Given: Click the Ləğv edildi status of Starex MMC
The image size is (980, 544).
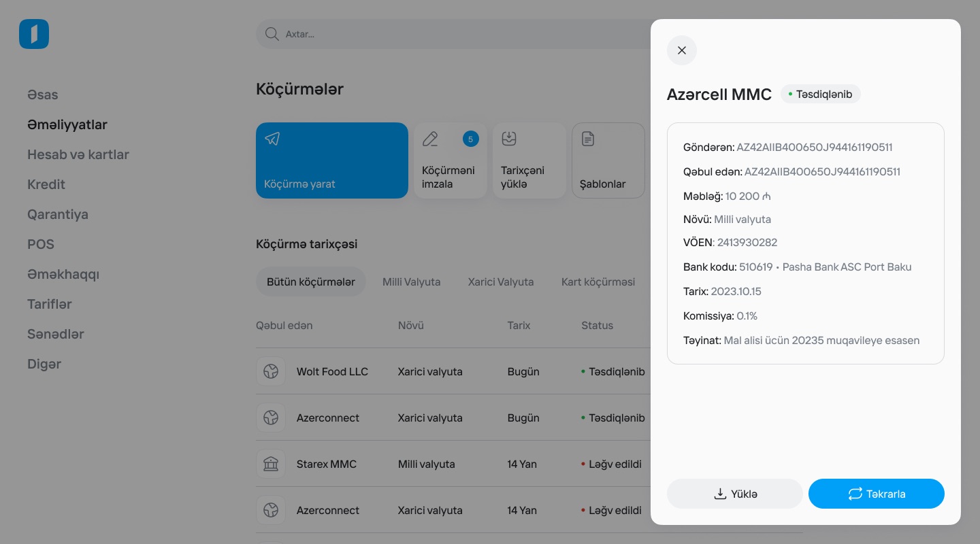Looking at the screenshot, I should (x=612, y=464).
